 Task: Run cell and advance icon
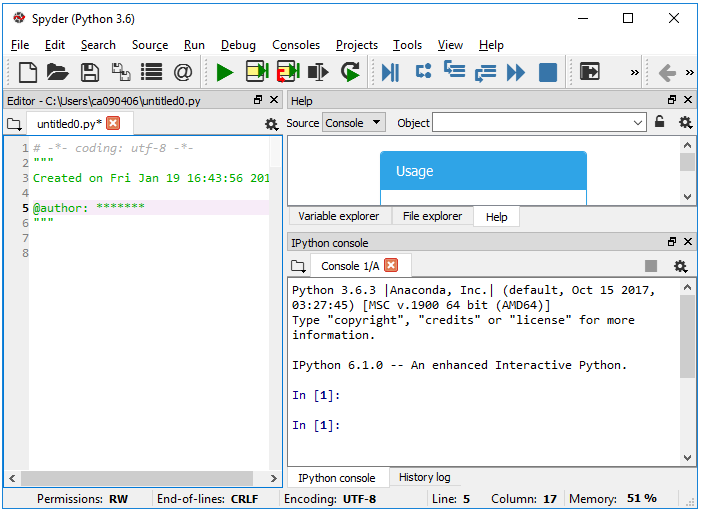pos(288,72)
